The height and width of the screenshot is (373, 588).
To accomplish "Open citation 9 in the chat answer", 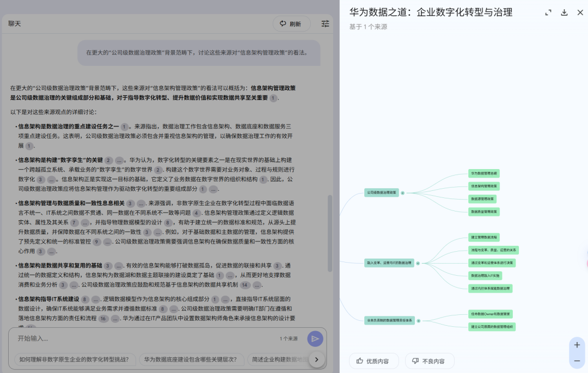I will [x=96, y=242].
